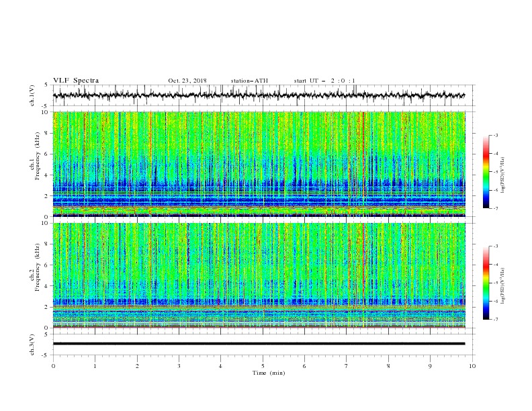Image resolution: width=532 pixels, height=411 pixels.
Task: Click the "0" tick on the time axis
Action: 53,366
